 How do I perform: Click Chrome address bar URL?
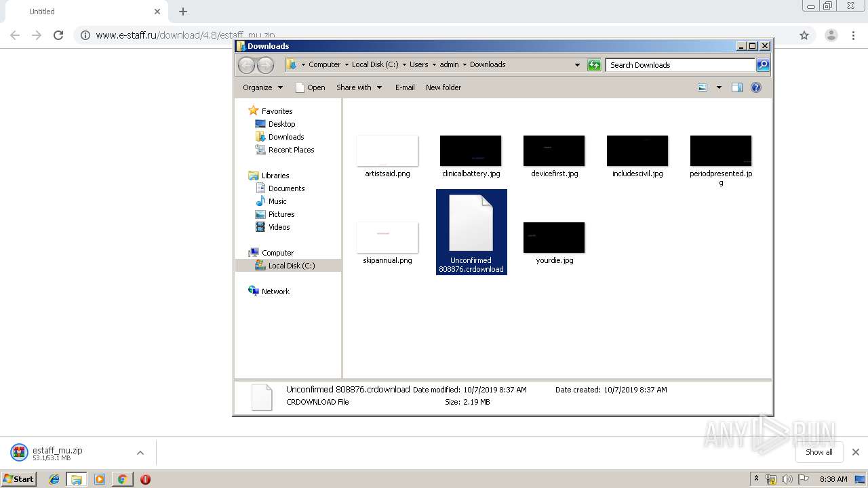[x=185, y=35]
